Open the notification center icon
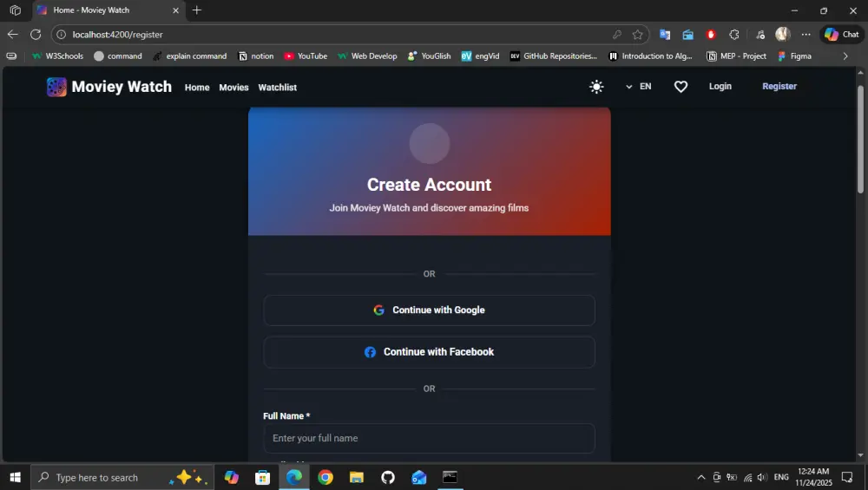This screenshot has width=868, height=490. (x=847, y=477)
